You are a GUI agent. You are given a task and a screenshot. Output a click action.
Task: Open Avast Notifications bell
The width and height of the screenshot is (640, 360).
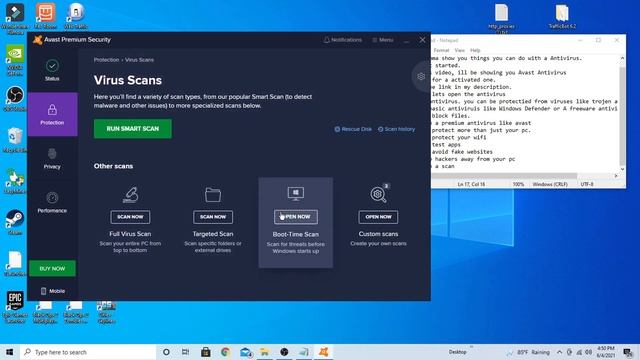[342, 40]
